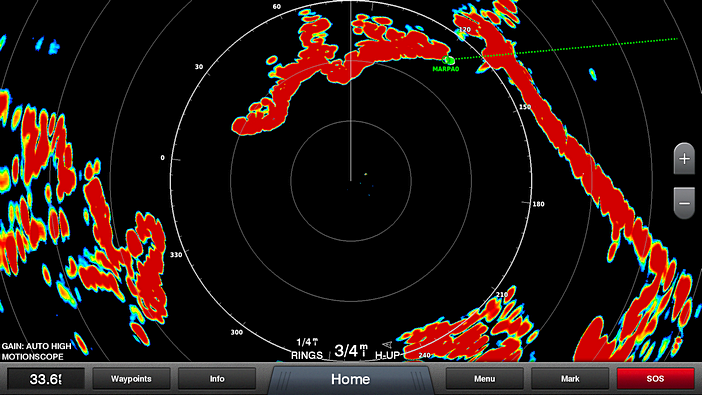Image resolution: width=702 pixels, height=395 pixels.
Task: Open the GAIN: AUTO HIGH setting
Action: tap(37, 346)
